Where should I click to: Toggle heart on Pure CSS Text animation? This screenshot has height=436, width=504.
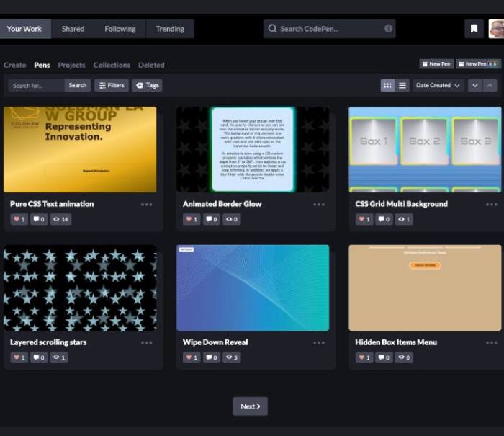tap(19, 219)
